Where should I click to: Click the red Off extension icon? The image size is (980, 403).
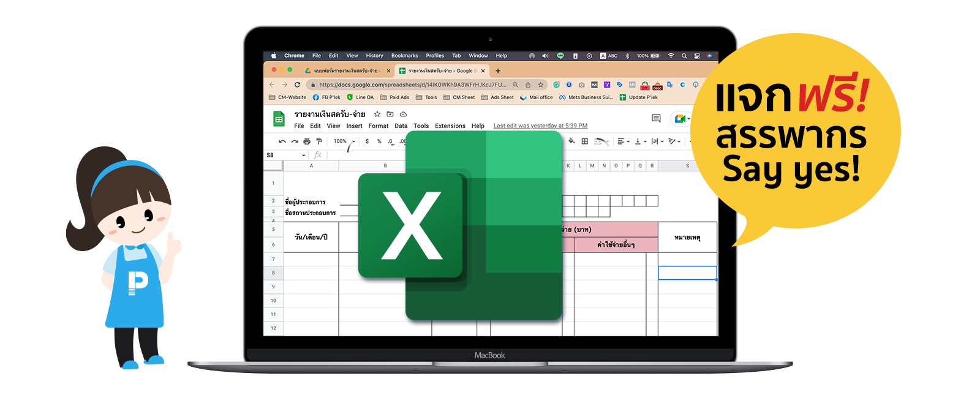click(645, 85)
